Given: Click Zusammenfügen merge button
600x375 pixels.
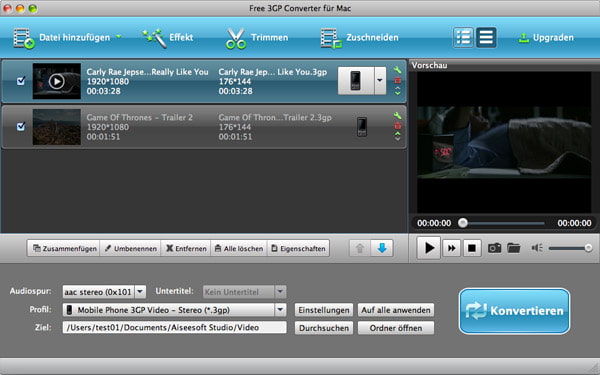Looking at the screenshot, I should pos(64,248).
